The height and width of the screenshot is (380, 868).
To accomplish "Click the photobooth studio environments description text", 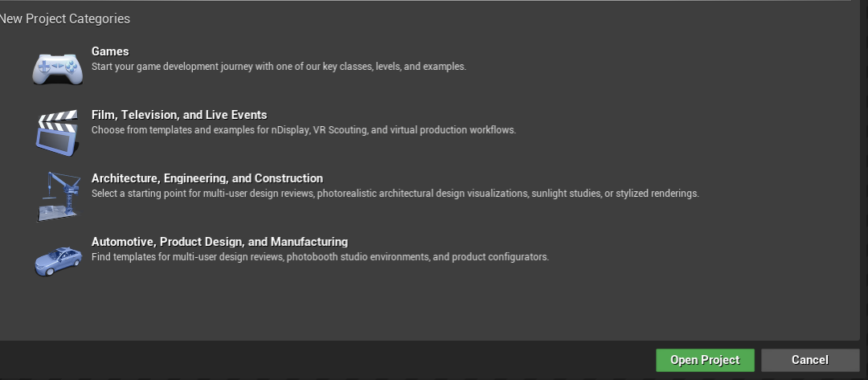I will click(x=320, y=257).
